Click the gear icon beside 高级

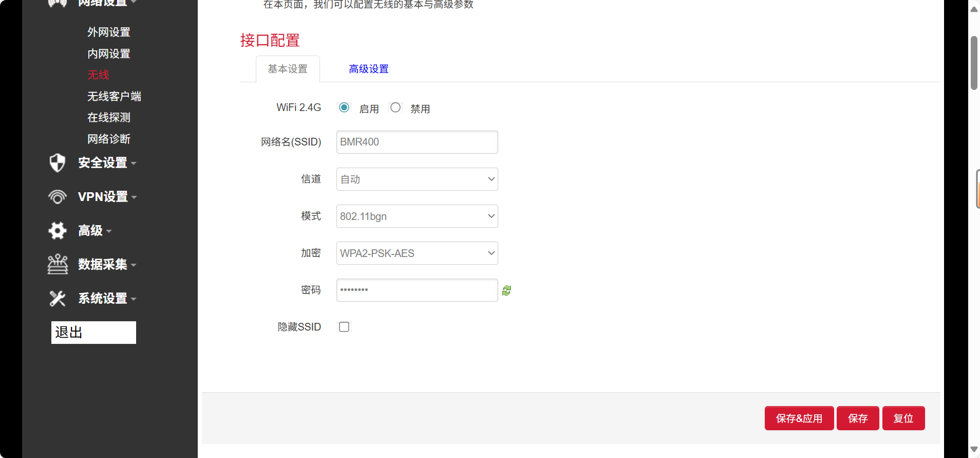point(57,231)
